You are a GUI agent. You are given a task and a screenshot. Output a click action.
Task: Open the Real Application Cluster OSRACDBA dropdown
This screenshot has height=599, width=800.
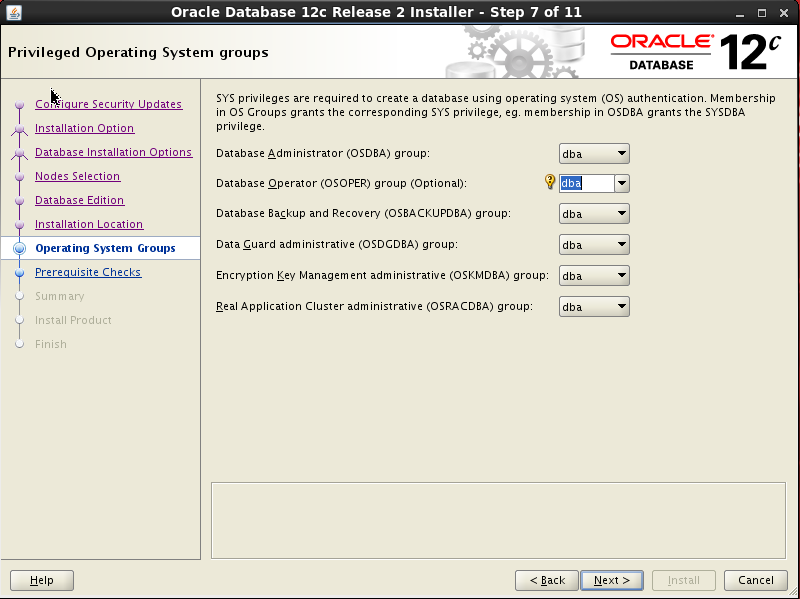pyautogui.click(x=620, y=306)
